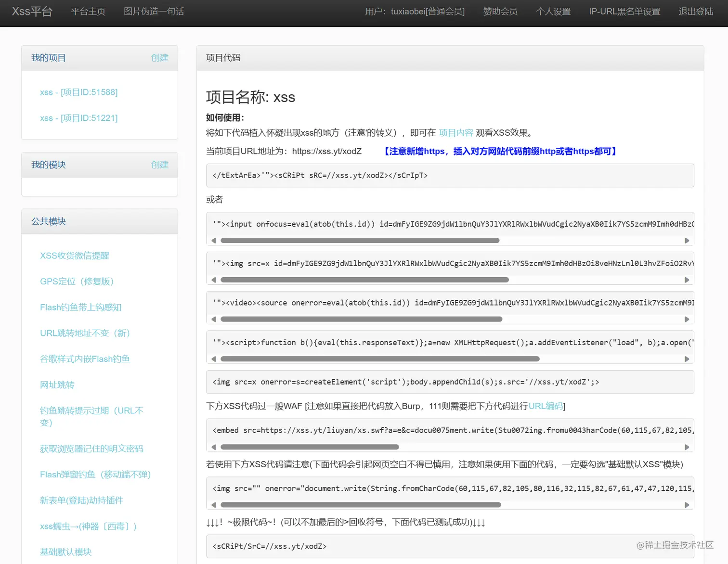Image resolution: width=728 pixels, height=564 pixels.
Task: Click scrollbar thumb under script function b() code
Action: coord(380,359)
